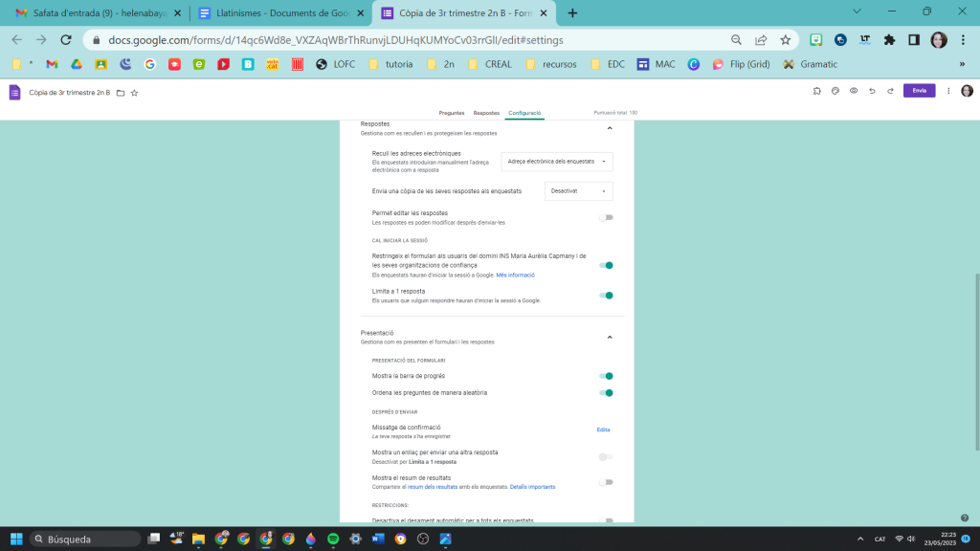980x551 pixels.
Task: Open the three-dot more options menu
Action: click(x=948, y=91)
